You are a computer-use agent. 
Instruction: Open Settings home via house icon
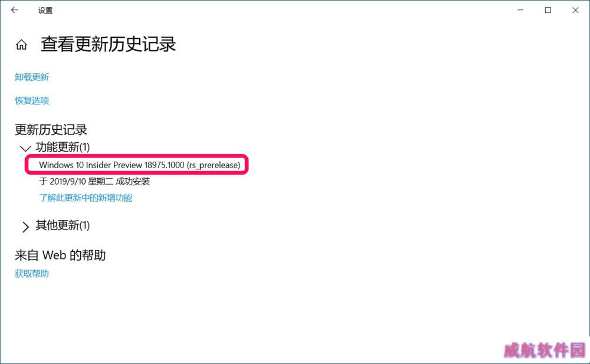pyautogui.click(x=21, y=44)
